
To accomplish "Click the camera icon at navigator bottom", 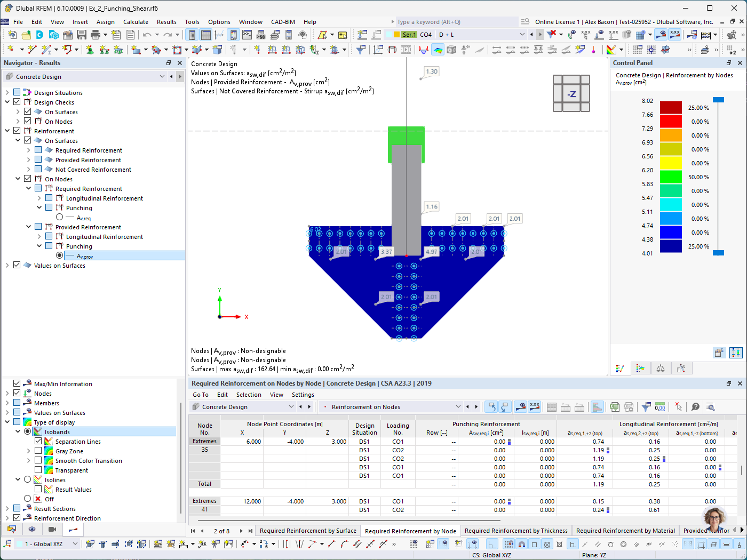I will [x=52, y=529].
